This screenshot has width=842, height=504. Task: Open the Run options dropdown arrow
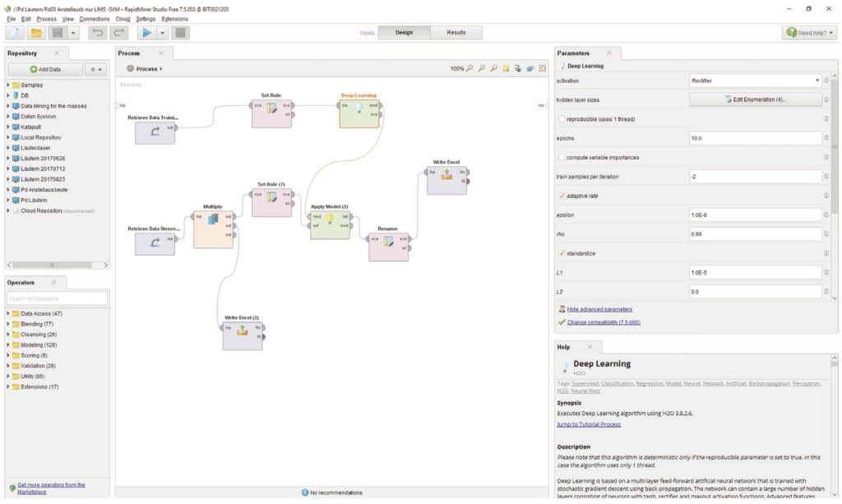click(162, 33)
